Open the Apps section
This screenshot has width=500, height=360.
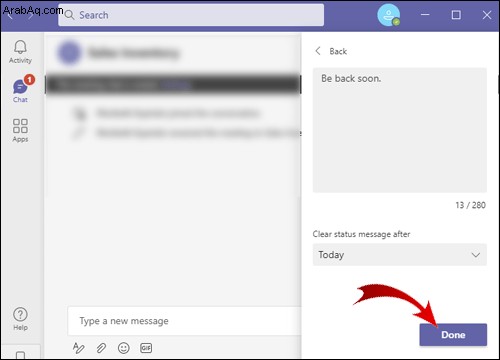click(20, 131)
